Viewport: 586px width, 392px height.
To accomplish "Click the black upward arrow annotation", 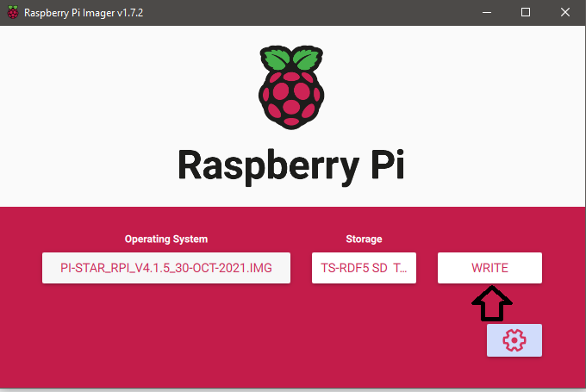I will click(x=491, y=304).
